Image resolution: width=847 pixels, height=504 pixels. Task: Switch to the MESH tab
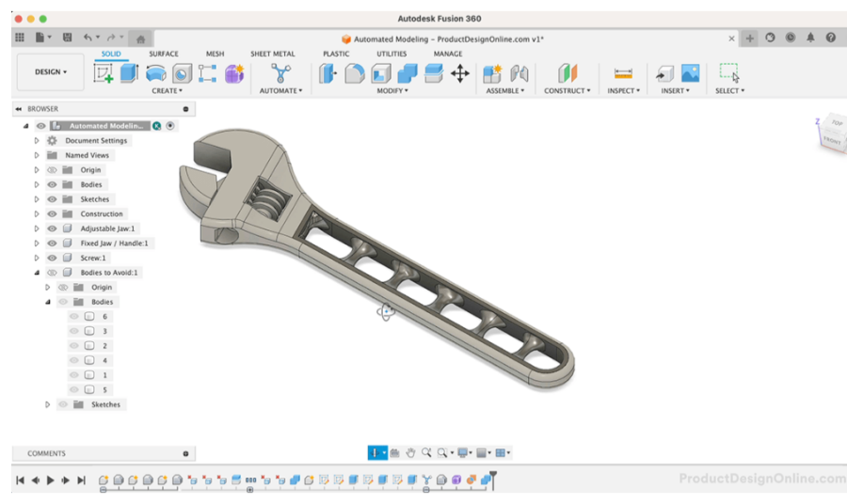click(x=215, y=54)
